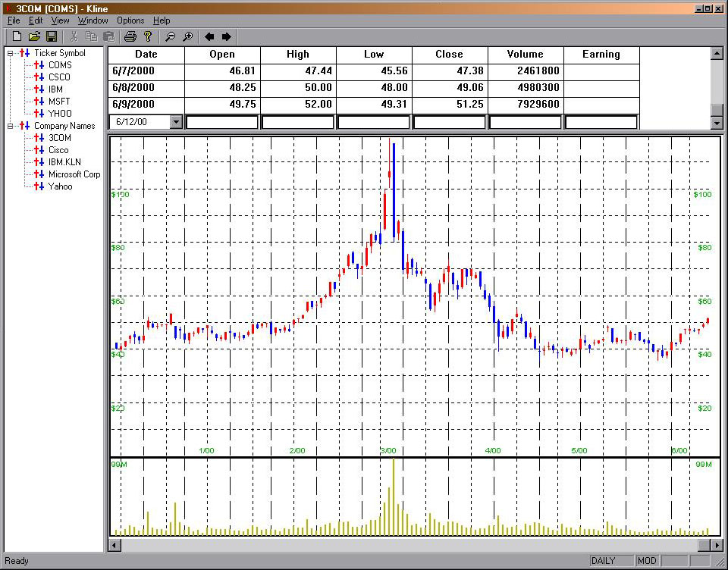Click the Close column header

point(450,55)
